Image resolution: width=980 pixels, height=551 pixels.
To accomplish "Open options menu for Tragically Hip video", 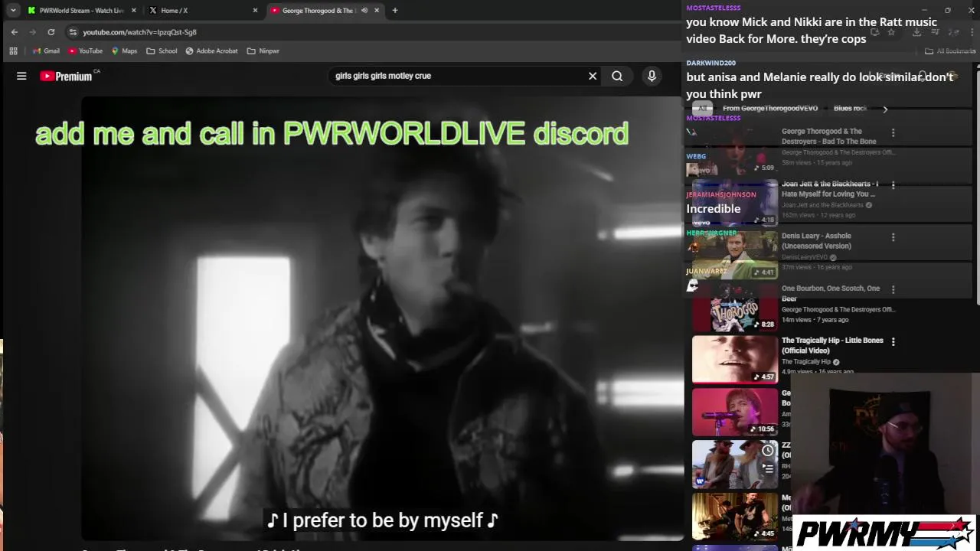I will (893, 342).
